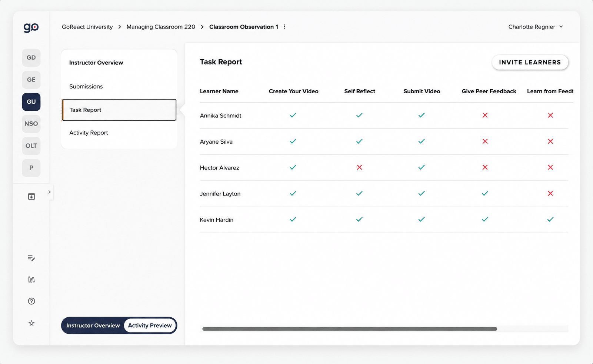Image resolution: width=593 pixels, height=364 pixels.
Task: Select learner Annika Schmidt
Action: pos(220,116)
